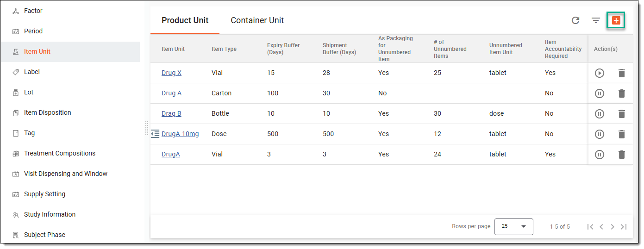Open the Rows per page dropdown
Screen dimensions: 644x249
coord(514,227)
